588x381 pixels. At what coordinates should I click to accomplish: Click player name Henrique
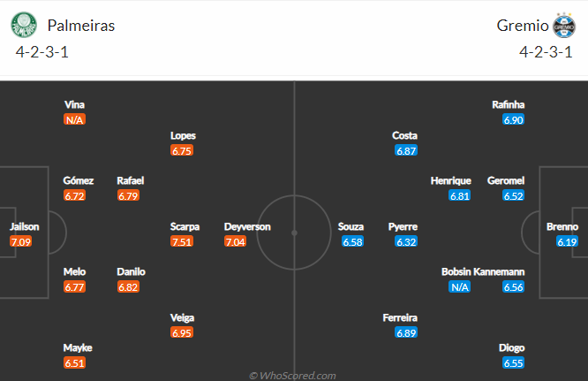click(x=451, y=180)
